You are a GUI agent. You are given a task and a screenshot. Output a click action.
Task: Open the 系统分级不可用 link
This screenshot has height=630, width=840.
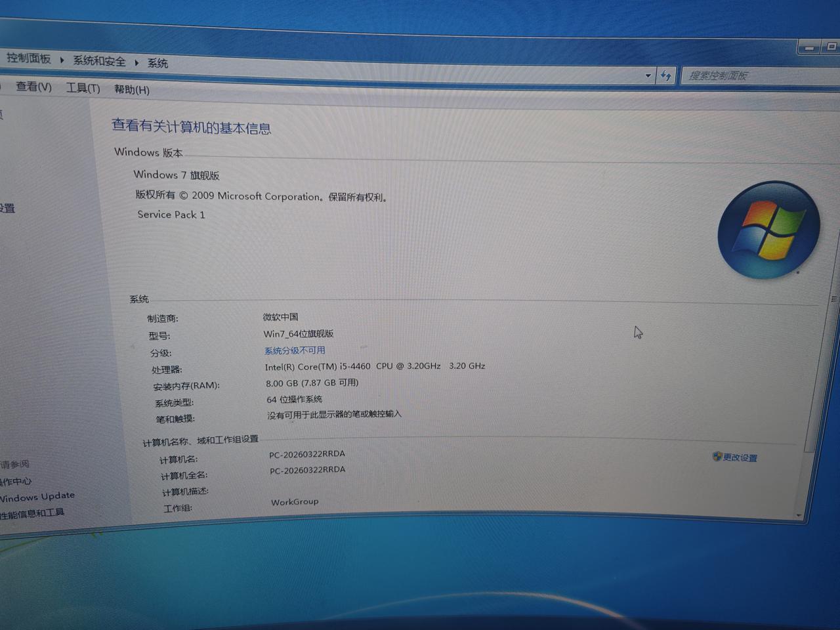coord(295,350)
